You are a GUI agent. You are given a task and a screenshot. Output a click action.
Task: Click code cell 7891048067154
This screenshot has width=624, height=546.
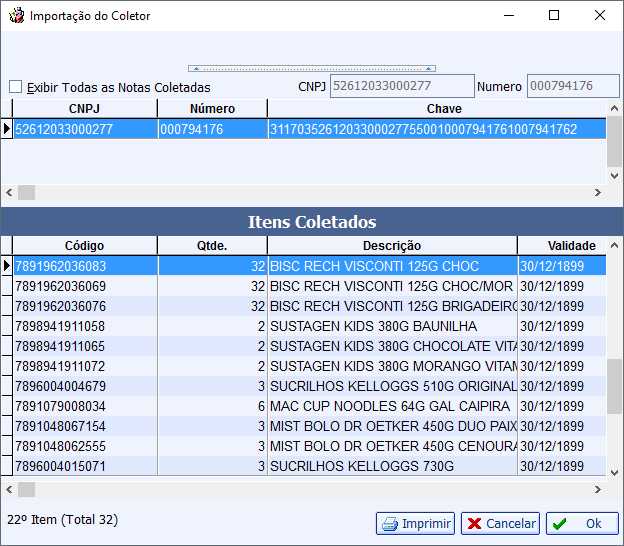coord(85,426)
